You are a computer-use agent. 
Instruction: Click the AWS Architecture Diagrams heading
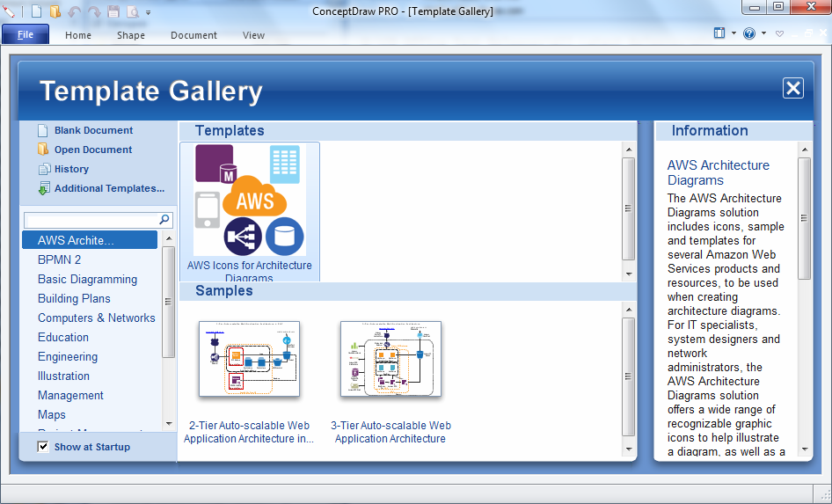click(719, 172)
